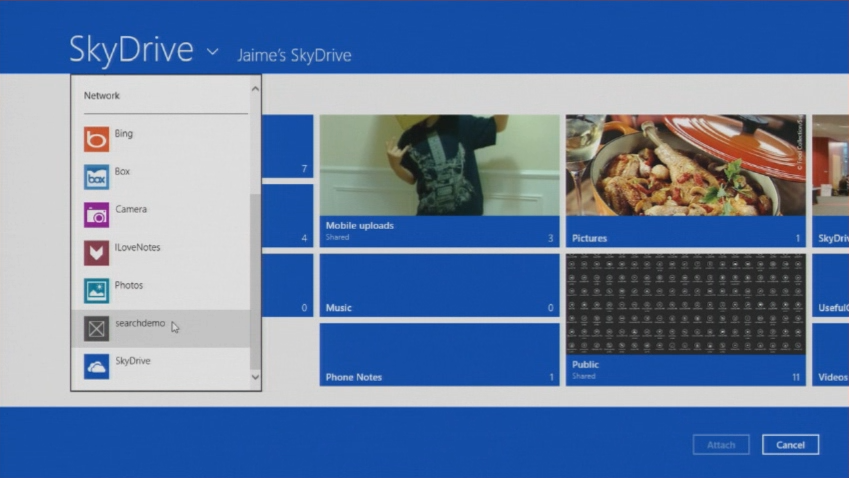Choose Box in the location menu

161,177
